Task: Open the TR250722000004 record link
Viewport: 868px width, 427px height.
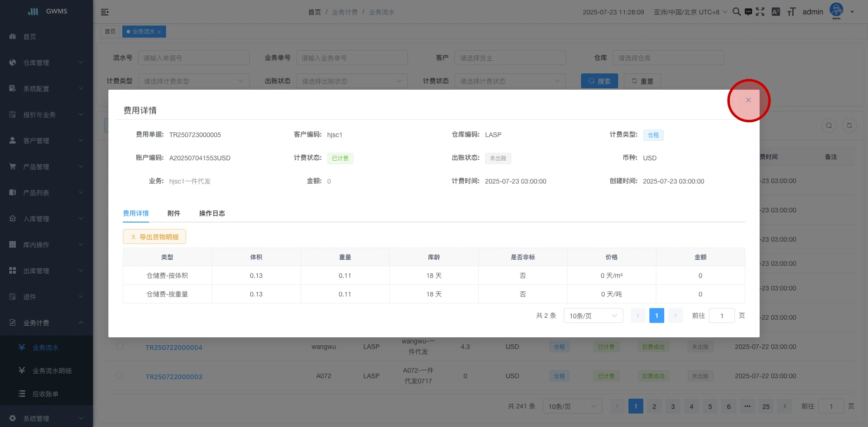Action: coord(174,348)
